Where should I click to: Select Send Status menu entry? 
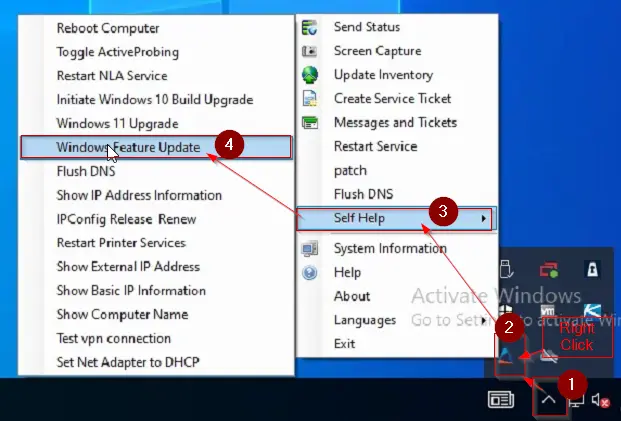[x=396, y=27]
